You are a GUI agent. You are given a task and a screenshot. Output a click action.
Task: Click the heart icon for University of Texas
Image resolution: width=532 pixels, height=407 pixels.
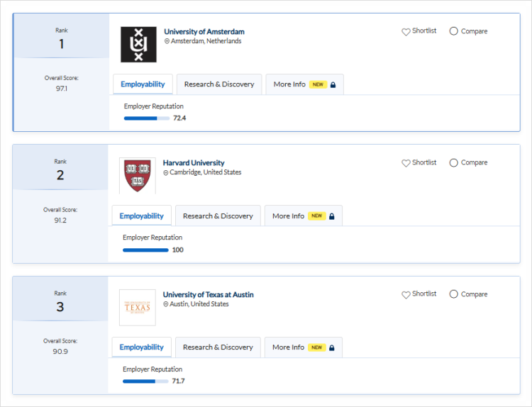(x=406, y=295)
